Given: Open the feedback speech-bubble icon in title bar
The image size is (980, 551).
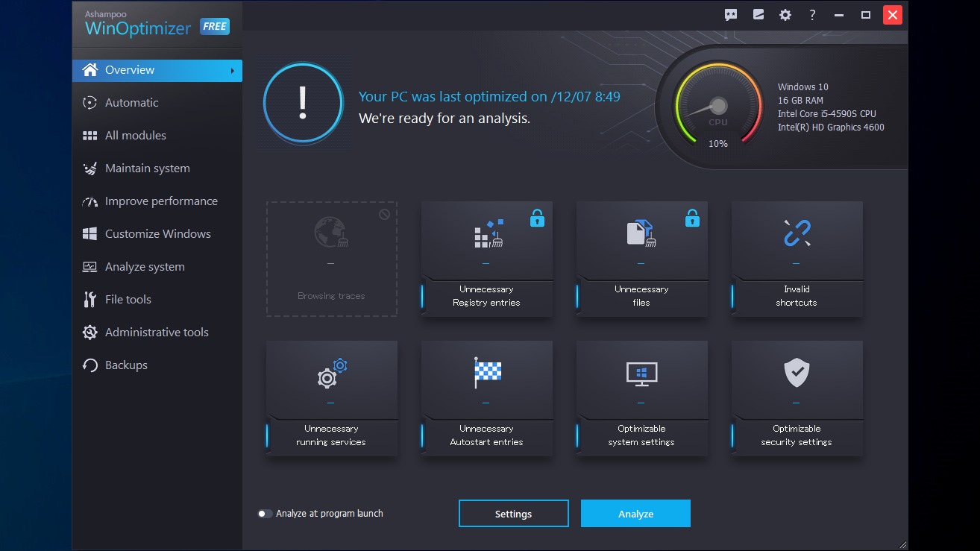Looking at the screenshot, I should click(731, 15).
